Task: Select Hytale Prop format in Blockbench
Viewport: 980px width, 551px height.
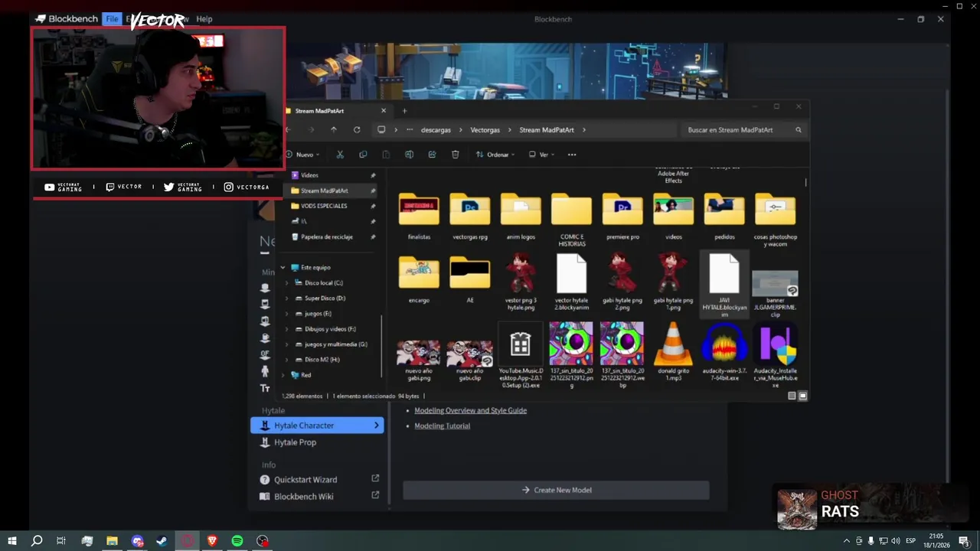Action: (x=317, y=442)
